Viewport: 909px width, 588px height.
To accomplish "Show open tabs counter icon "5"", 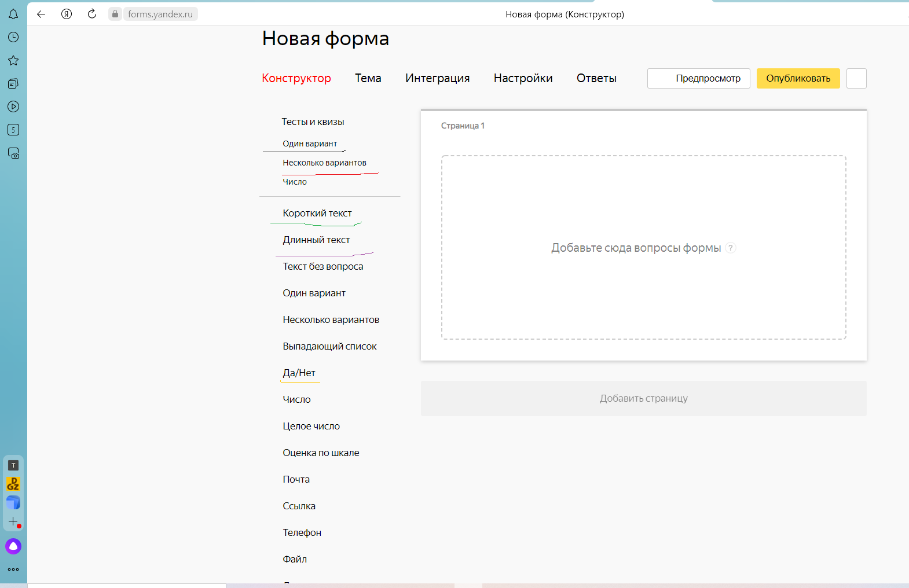I will [x=13, y=130].
